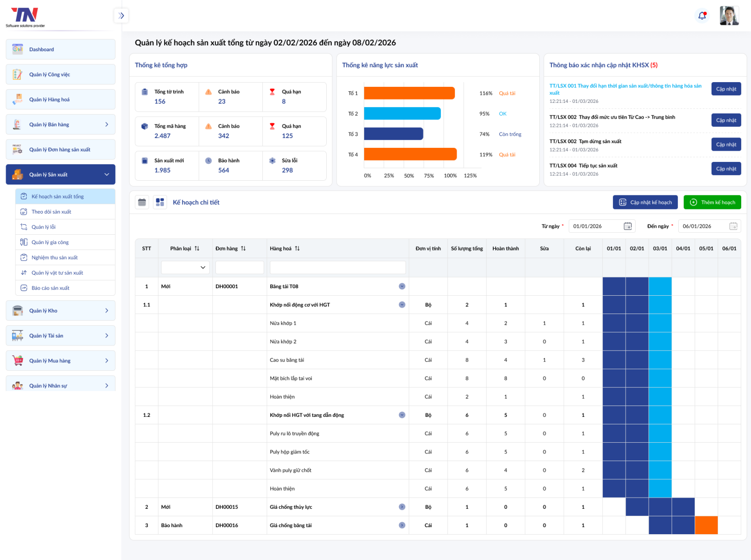Go to Quản lý gia công
Image resolution: width=751 pixels, height=560 pixels.
50,242
